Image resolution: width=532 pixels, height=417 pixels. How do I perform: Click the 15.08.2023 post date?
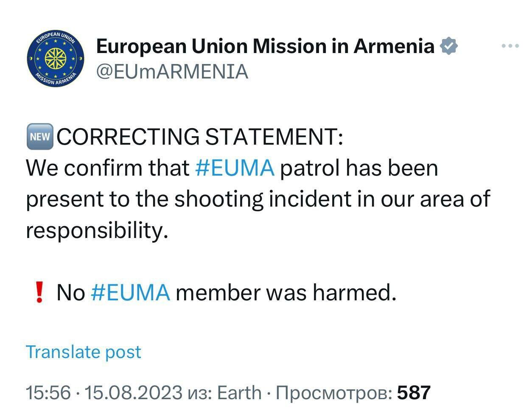pos(134,392)
